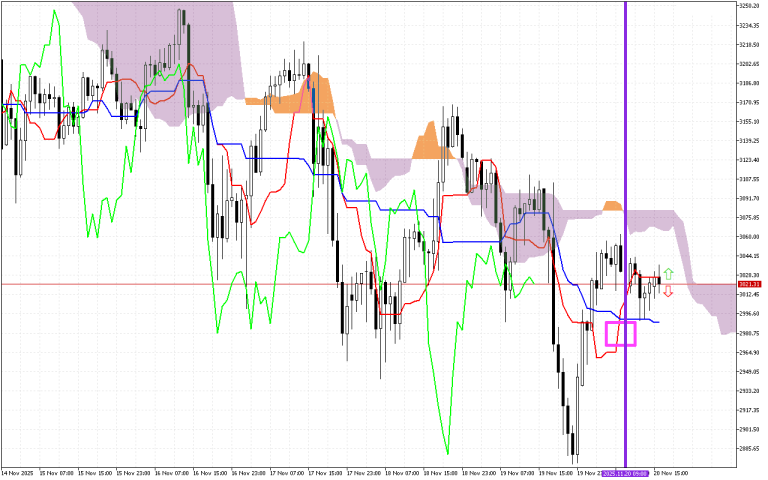Click the 3044.15 price axis label
The height and width of the screenshot is (480, 768).
tap(749, 256)
